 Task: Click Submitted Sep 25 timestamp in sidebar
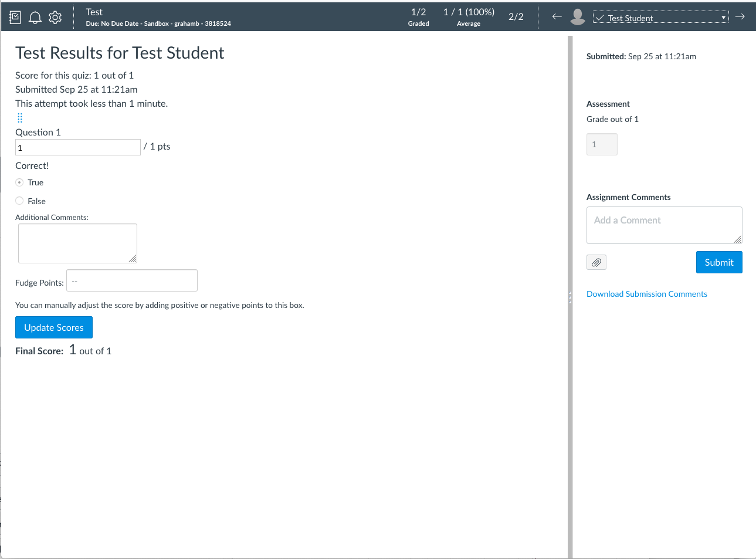point(641,56)
